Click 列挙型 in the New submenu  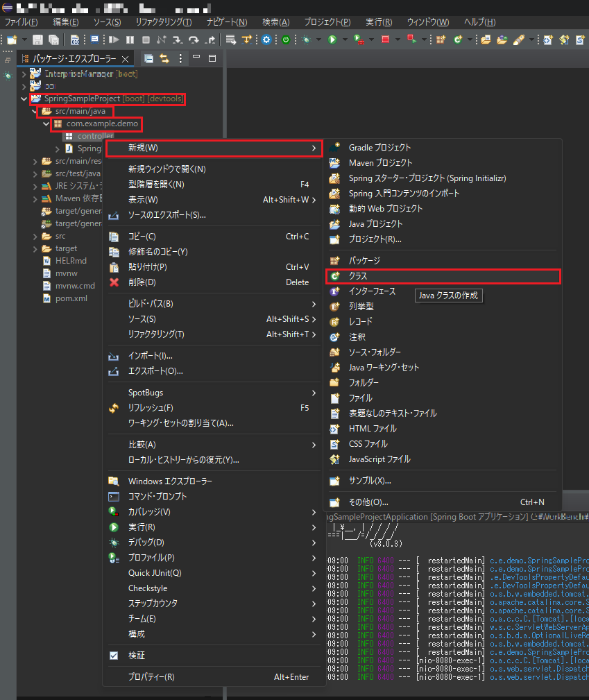click(443, 307)
